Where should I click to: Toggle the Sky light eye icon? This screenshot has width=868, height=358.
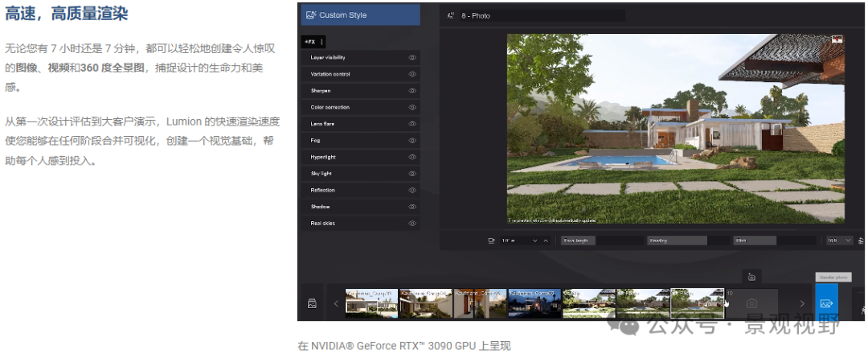point(411,174)
